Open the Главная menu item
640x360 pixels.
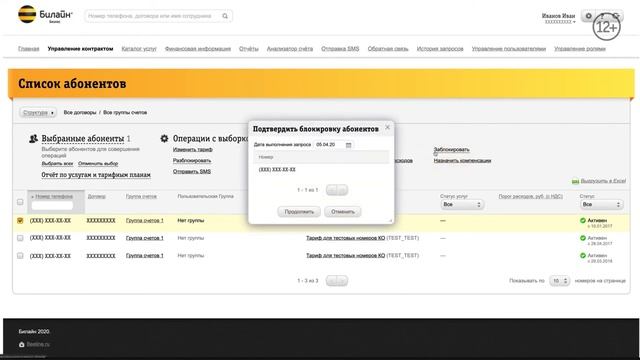(x=29, y=49)
